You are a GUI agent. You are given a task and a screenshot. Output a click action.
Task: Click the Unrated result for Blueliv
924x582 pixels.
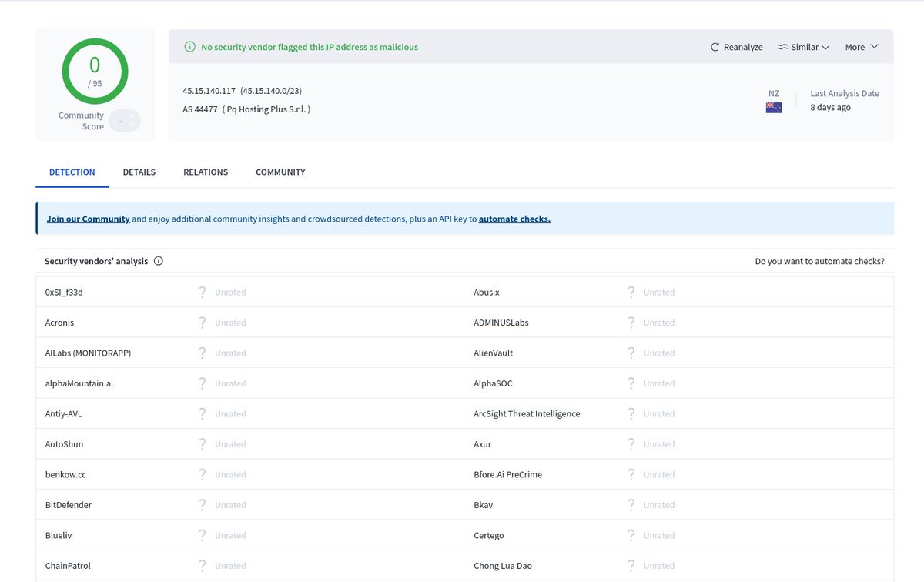click(230, 536)
